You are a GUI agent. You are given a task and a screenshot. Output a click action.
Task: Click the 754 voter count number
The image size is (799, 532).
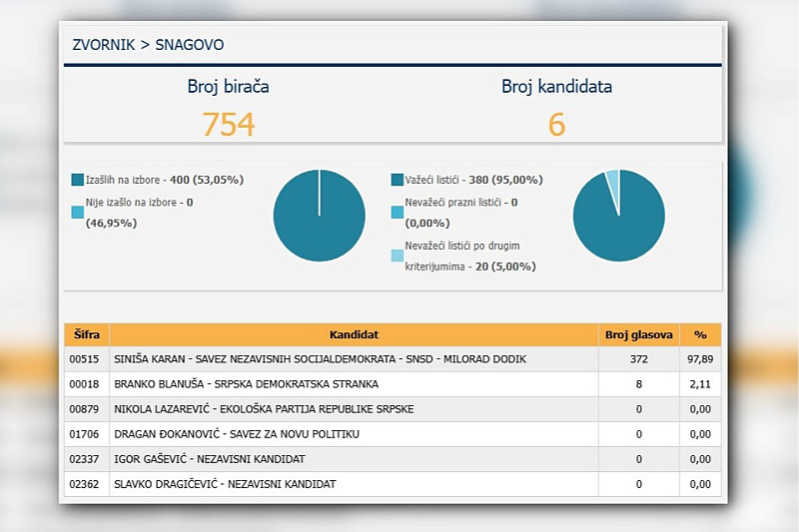click(x=228, y=125)
